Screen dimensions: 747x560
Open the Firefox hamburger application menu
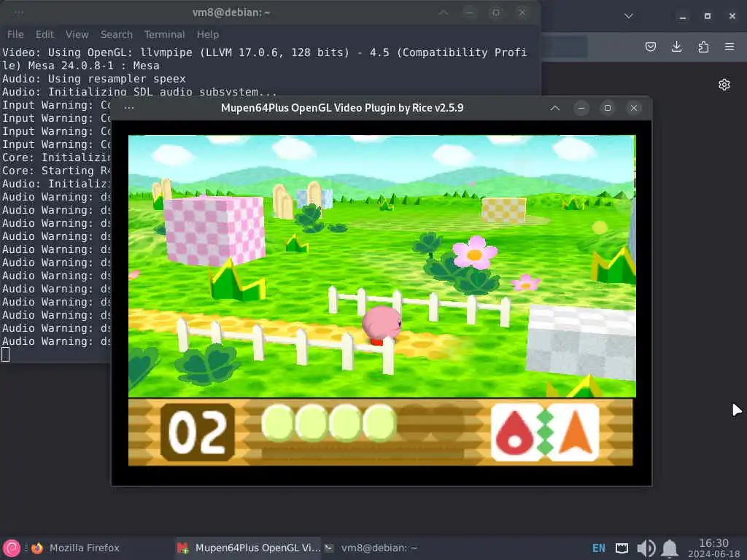(729, 47)
